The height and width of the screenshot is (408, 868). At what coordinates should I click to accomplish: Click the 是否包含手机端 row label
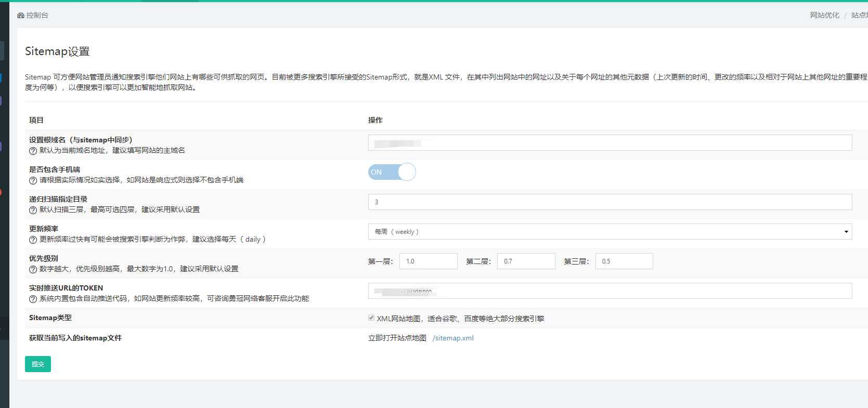(x=55, y=169)
